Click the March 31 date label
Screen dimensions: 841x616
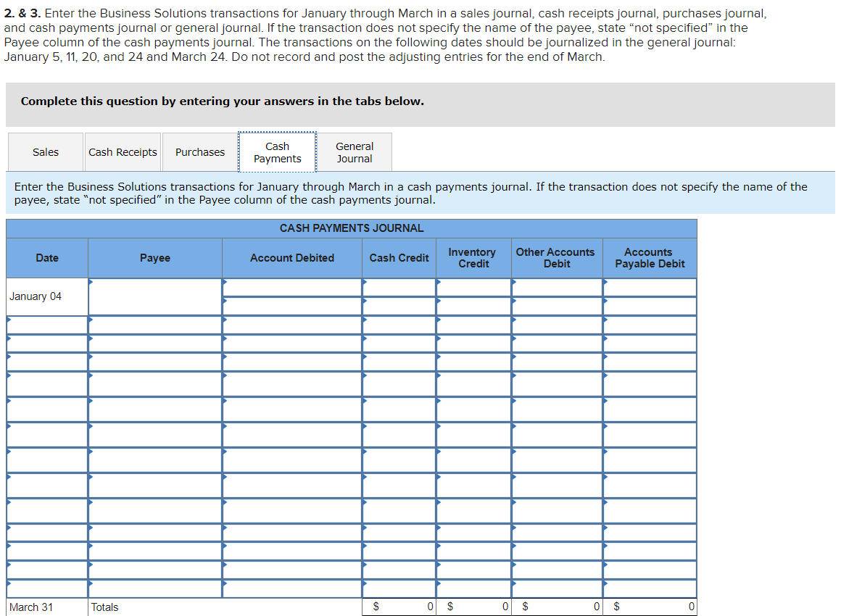pyautogui.click(x=31, y=607)
